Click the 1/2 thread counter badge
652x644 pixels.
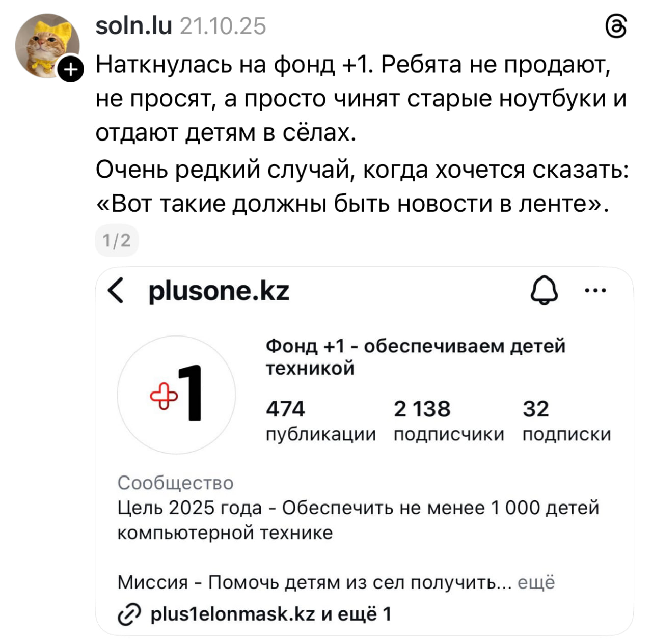117,240
